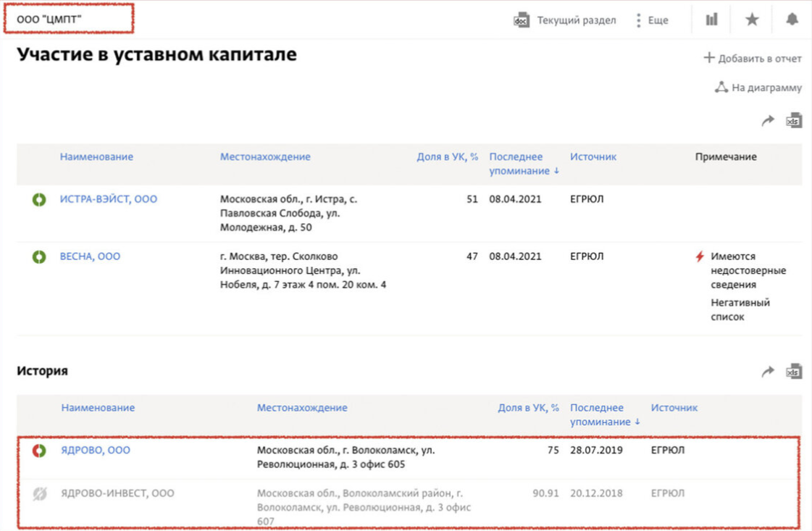Select the date 20.12.2018 cell

pyautogui.click(x=596, y=493)
